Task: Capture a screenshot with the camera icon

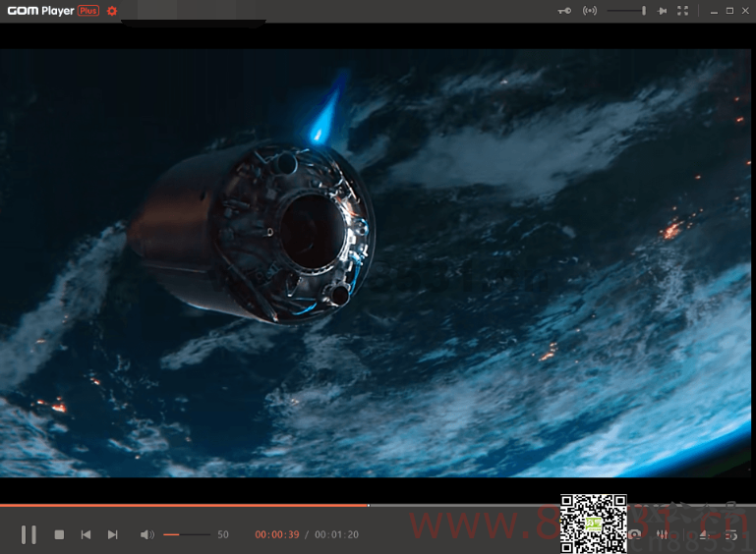Action: click(x=635, y=534)
